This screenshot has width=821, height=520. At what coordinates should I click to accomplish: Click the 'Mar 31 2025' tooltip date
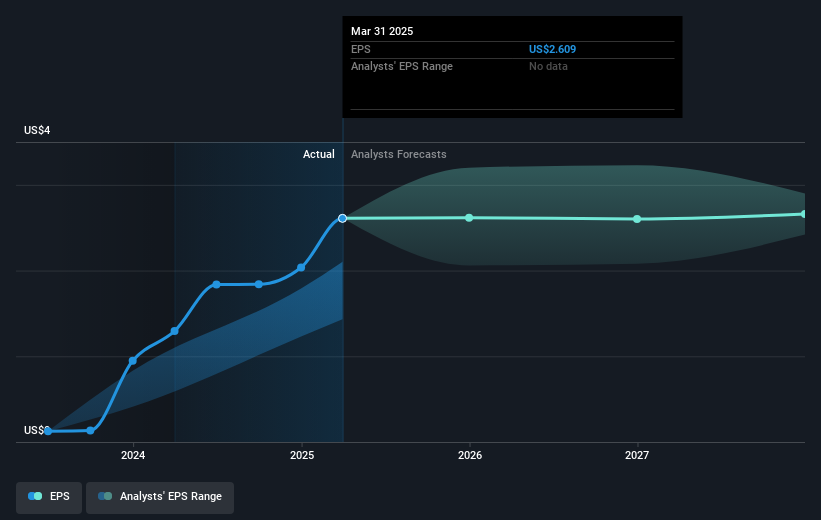[382, 31]
